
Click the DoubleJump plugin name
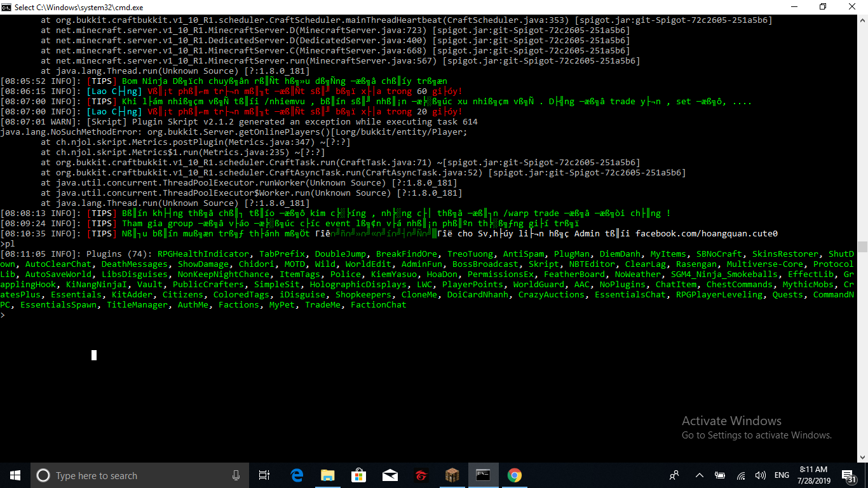(x=341, y=254)
